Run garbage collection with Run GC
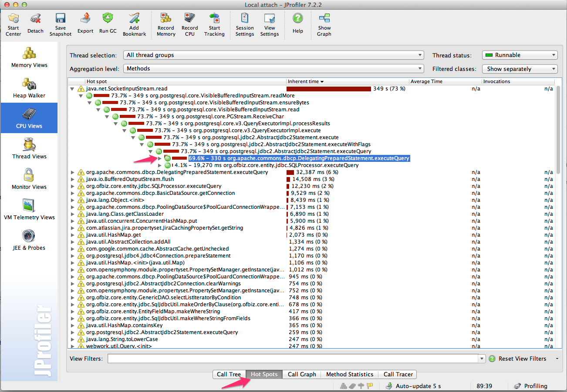Image resolution: width=567 pixels, height=392 pixels. pyautogui.click(x=108, y=23)
